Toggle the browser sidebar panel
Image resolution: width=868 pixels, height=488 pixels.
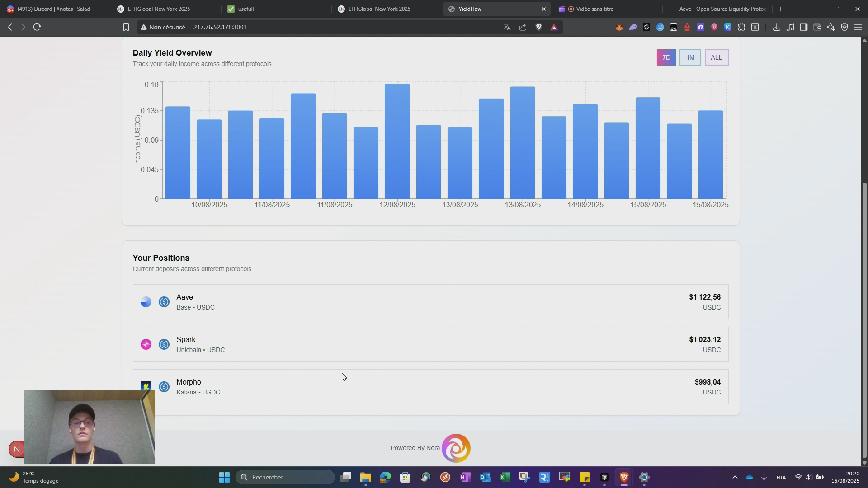(803, 27)
